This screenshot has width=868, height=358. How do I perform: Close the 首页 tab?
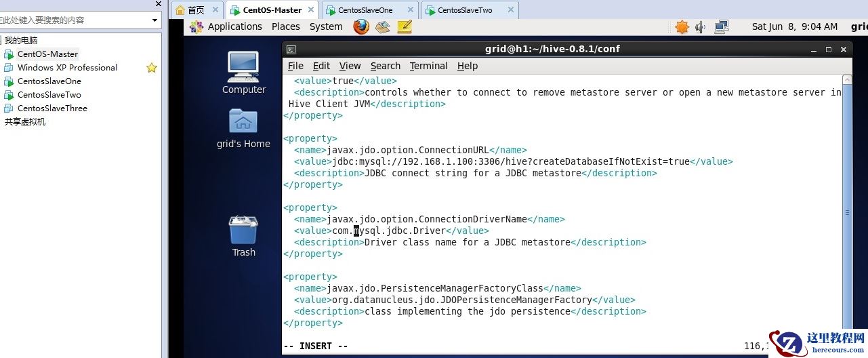(215, 10)
